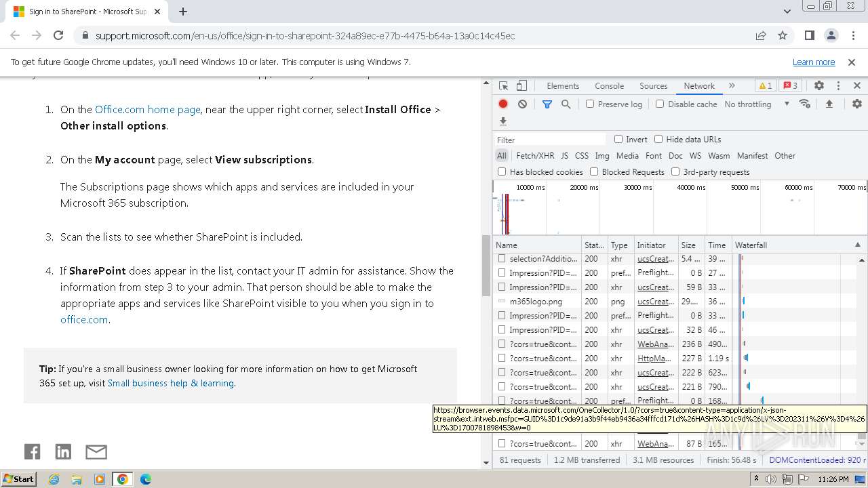Screen dimensions: 868x488
Task: Toggle Chrome side panel icon
Action: pos(810,35)
